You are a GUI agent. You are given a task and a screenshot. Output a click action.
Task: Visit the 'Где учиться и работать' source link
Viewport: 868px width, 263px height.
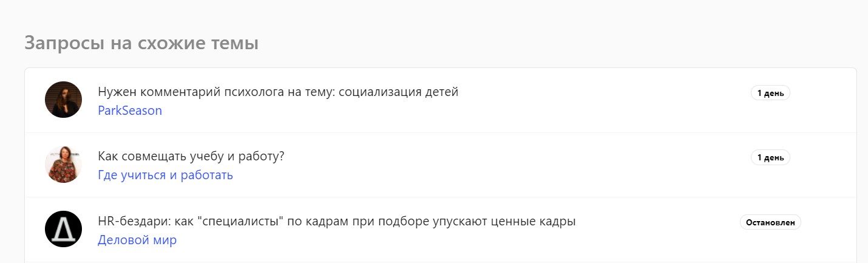click(x=165, y=175)
